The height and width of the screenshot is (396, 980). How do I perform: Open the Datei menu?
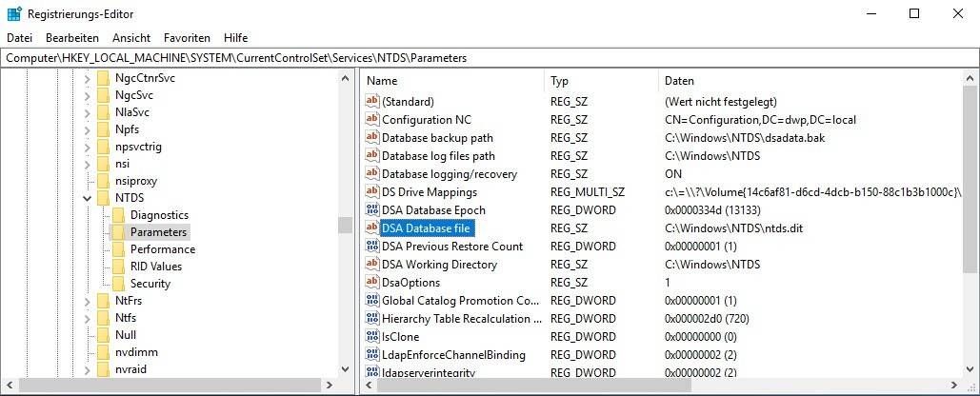19,38
